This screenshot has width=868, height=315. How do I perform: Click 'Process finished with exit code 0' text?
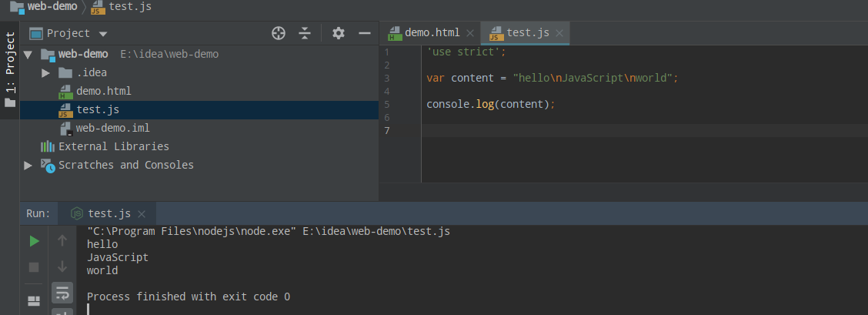click(189, 297)
